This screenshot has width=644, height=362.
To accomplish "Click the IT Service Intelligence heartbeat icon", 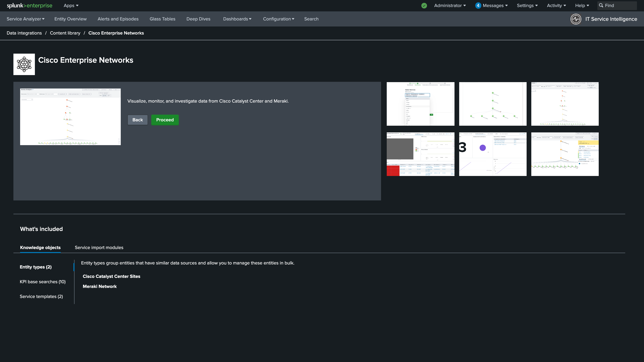I will click(576, 19).
